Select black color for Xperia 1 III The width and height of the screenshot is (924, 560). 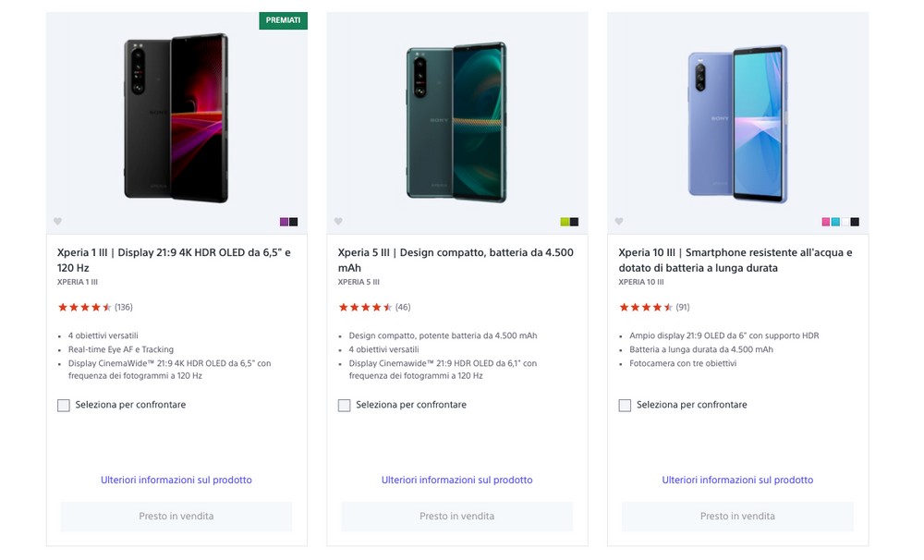click(x=294, y=222)
